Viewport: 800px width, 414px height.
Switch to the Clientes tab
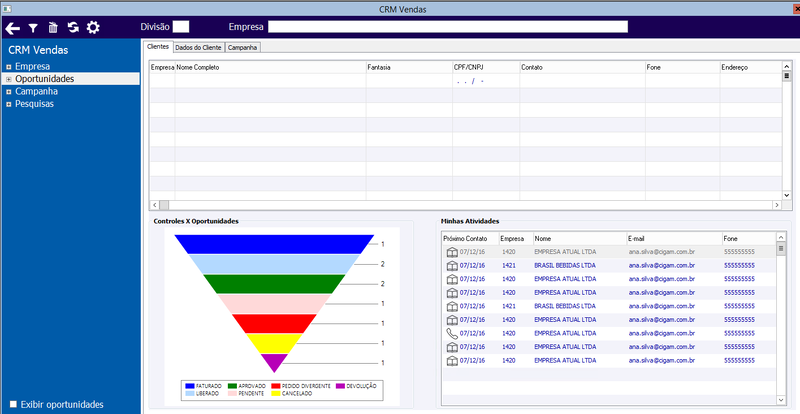tap(158, 46)
